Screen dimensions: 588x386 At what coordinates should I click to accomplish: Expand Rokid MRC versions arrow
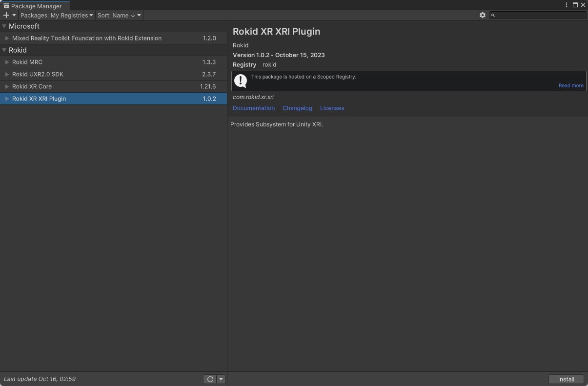[x=7, y=62]
